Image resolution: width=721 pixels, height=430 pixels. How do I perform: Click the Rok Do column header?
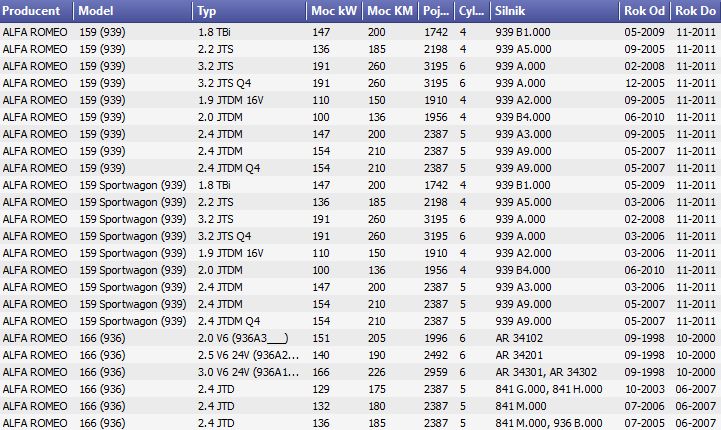(696, 11)
